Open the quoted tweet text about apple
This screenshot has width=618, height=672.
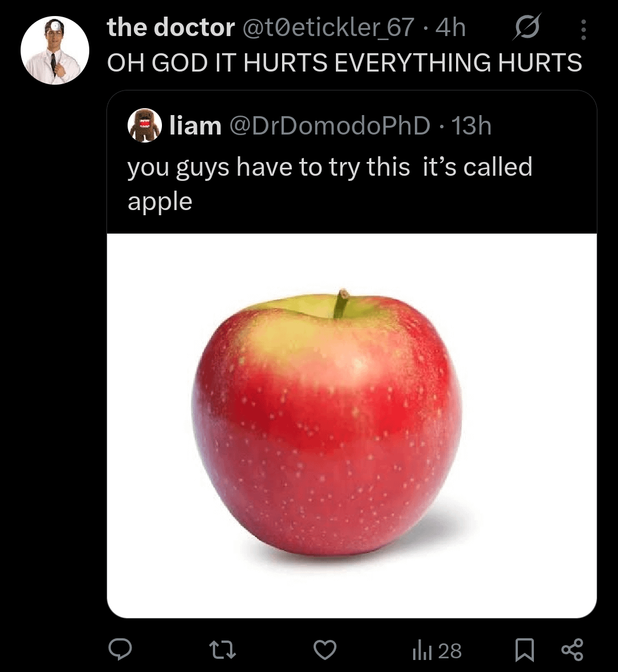[330, 183]
